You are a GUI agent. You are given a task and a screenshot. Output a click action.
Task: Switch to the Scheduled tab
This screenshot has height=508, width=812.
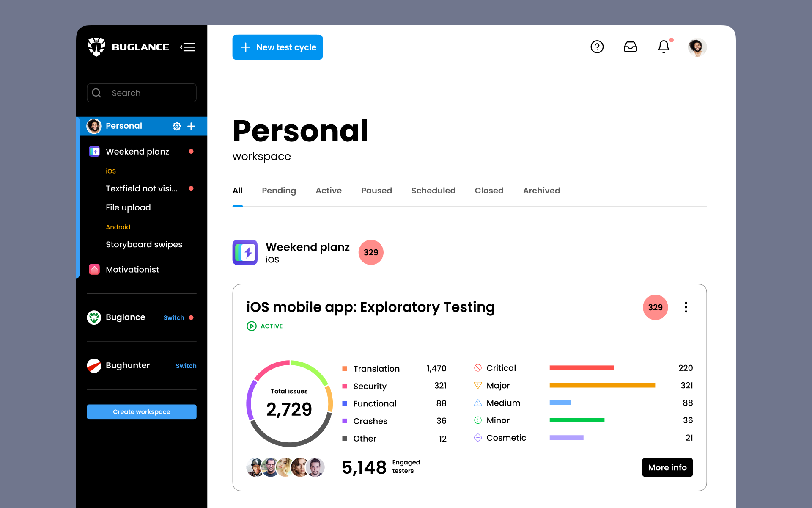tap(433, 190)
